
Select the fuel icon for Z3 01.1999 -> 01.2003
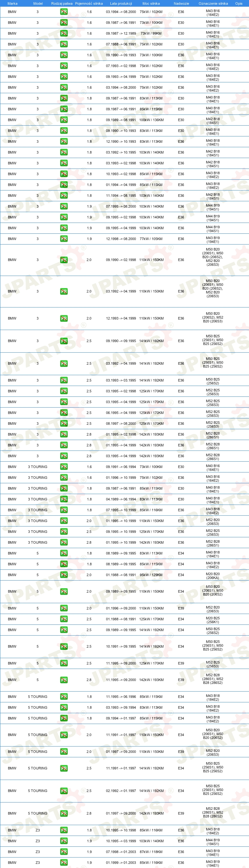[x=64, y=862]
